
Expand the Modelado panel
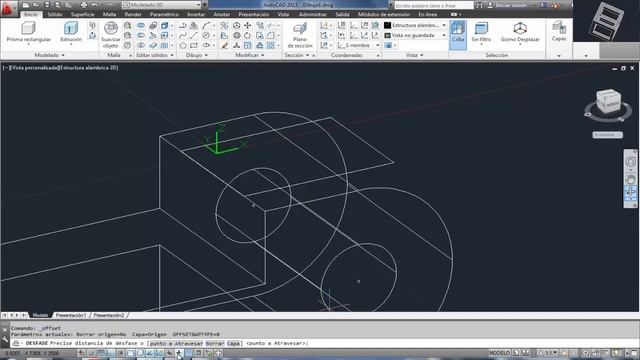coord(49,55)
